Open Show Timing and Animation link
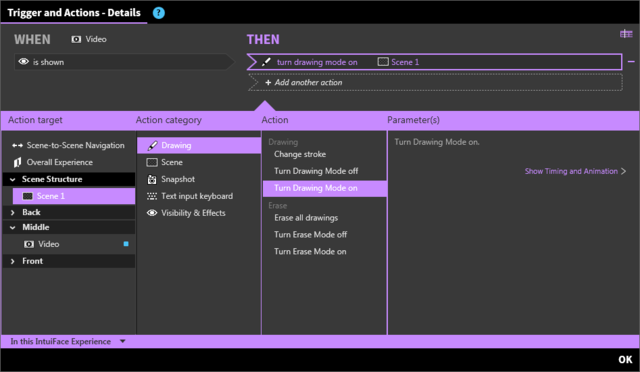Image resolution: width=640 pixels, height=372 pixels. point(575,171)
